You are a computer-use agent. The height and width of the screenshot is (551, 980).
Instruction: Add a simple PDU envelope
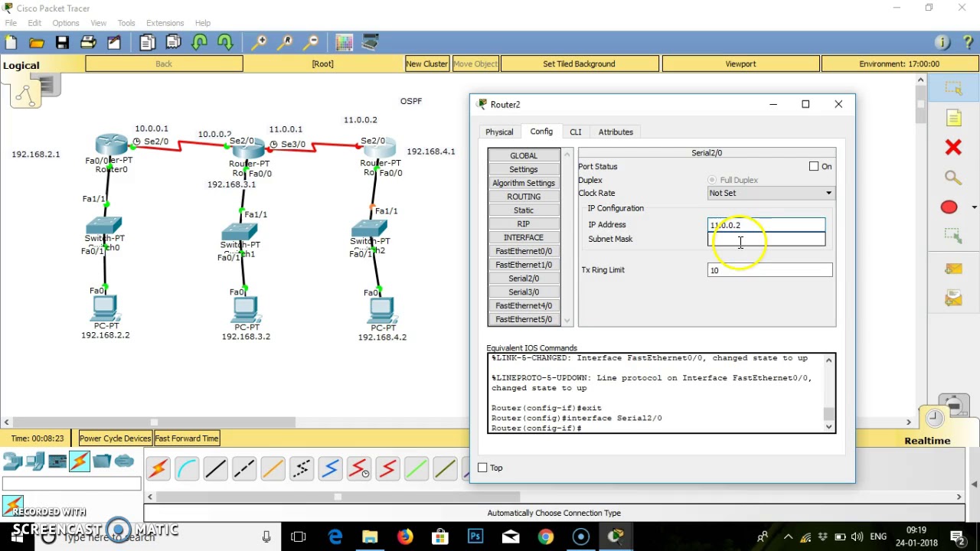tap(953, 269)
